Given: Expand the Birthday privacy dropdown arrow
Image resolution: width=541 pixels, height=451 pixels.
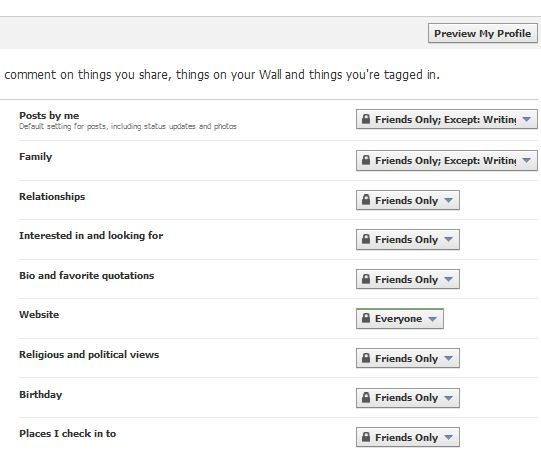Looking at the screenshot, I should 449,398.
